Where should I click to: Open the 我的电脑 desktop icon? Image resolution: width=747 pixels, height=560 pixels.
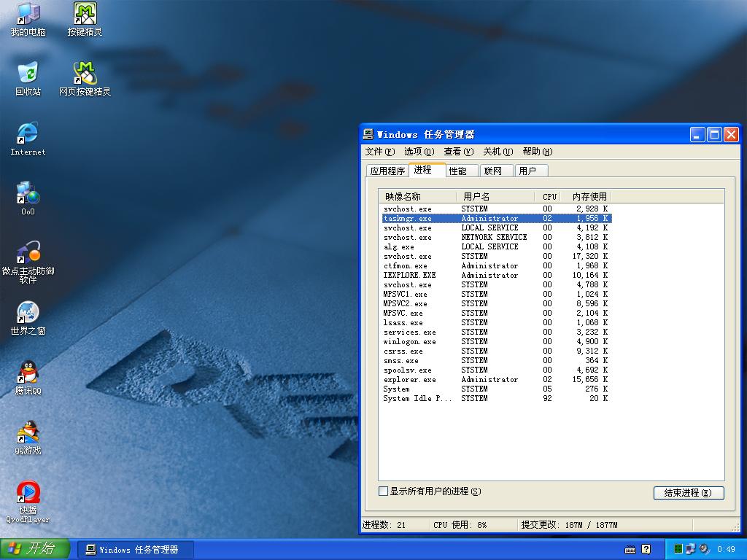pyautogui.click(x=28, y=14)
